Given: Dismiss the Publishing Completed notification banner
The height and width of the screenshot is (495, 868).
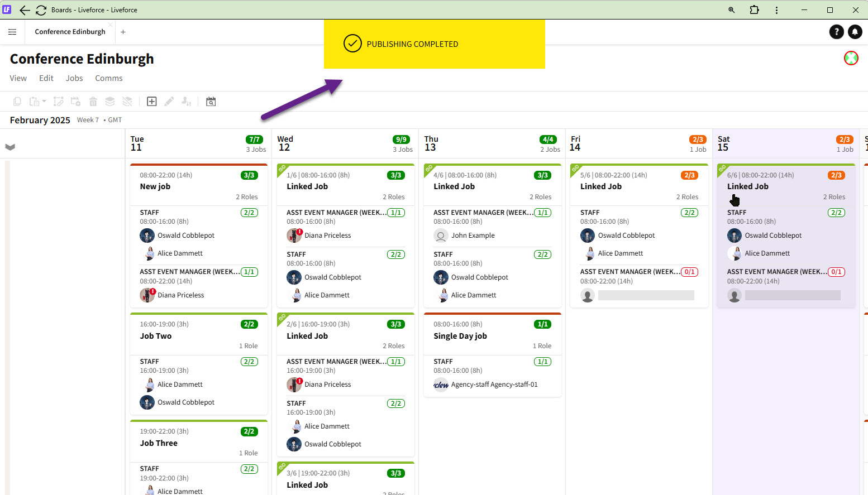Looking at the screenshot, I should click(434, 45).
